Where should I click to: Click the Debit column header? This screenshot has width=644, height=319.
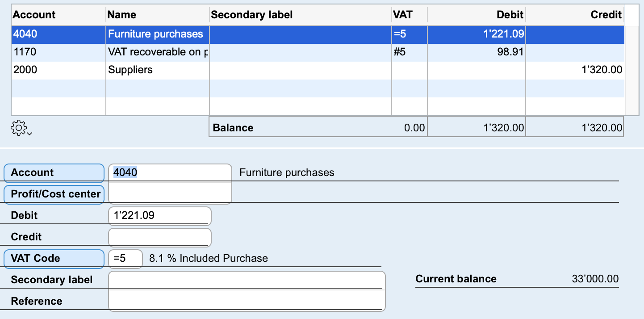(x=477, y=15)
